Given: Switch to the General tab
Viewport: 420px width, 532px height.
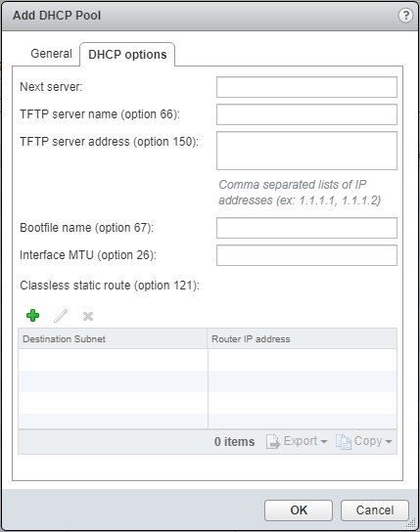Looking at the screenshot, I should point(51,54).
